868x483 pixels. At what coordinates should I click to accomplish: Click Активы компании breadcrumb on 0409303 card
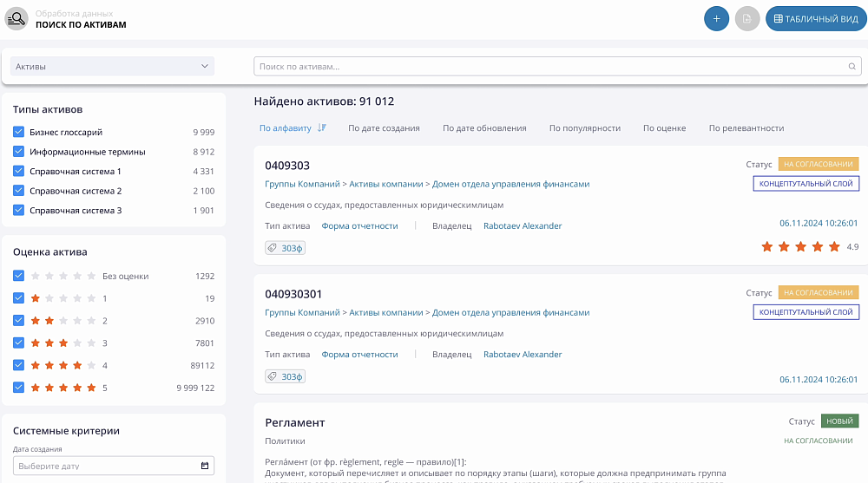click(386, 184)
